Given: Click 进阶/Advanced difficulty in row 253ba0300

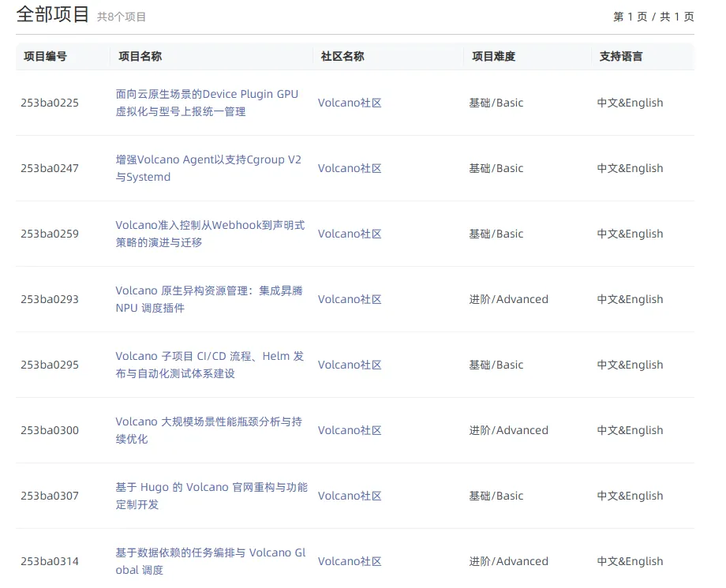Looking at the screenshot, I should [x=508, y=430].
